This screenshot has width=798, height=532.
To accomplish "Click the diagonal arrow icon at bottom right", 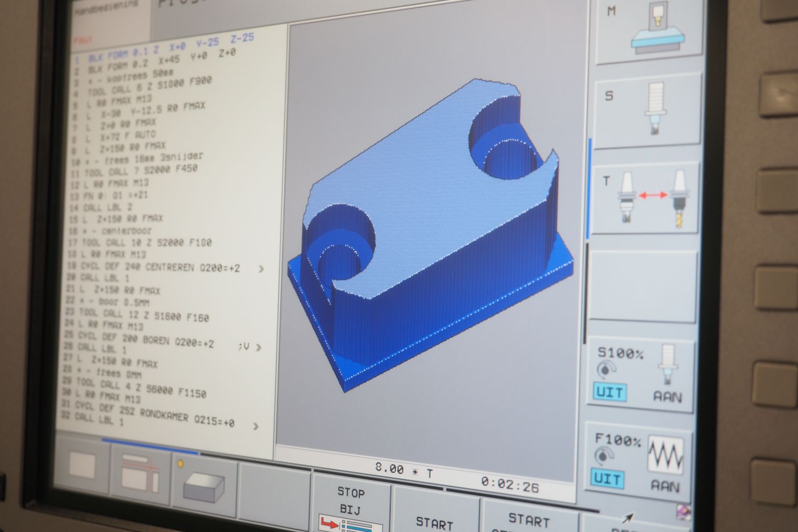I will [x=627, y=518].
